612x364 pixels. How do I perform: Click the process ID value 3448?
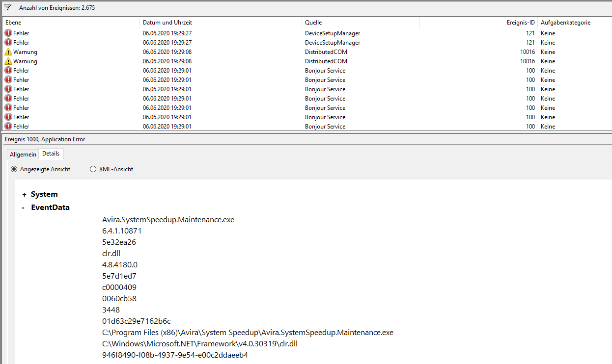[111, 310]
